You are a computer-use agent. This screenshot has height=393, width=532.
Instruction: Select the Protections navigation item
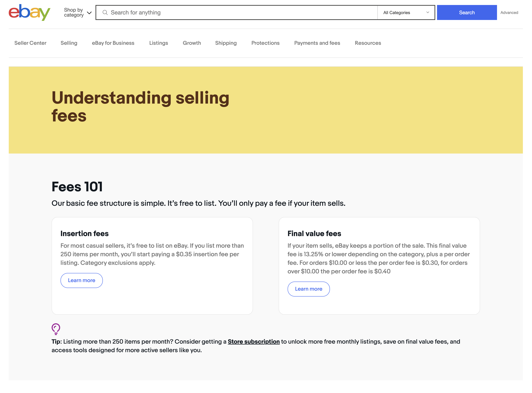click(265, 43)
